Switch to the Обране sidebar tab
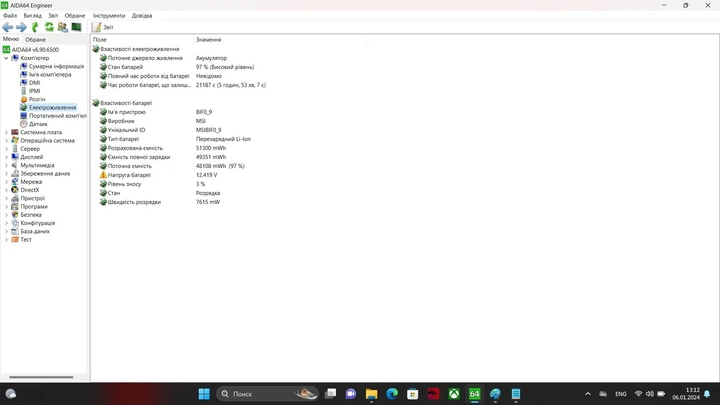The image size is (720, 405). tap(35, 39)
